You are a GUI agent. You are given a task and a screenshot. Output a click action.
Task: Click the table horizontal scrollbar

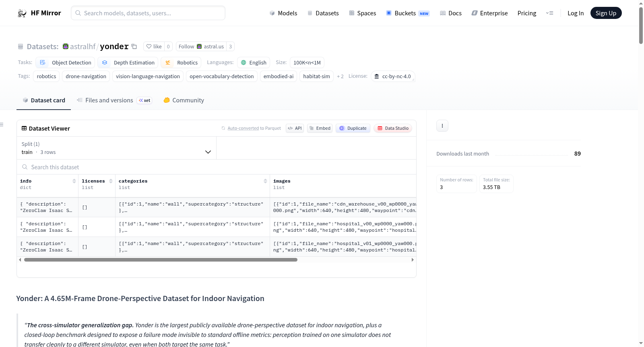pyautogui.click(x=161, y=260)
